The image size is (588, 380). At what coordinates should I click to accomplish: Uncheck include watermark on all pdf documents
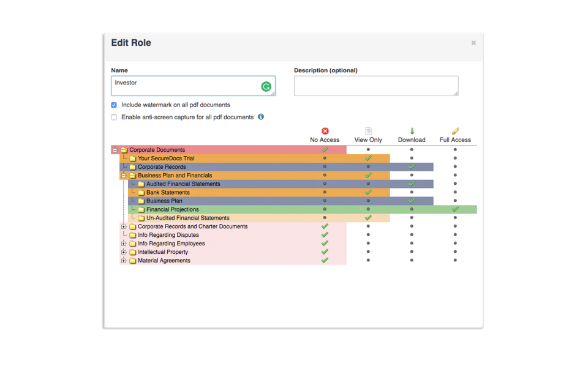(x=113, y=105)
